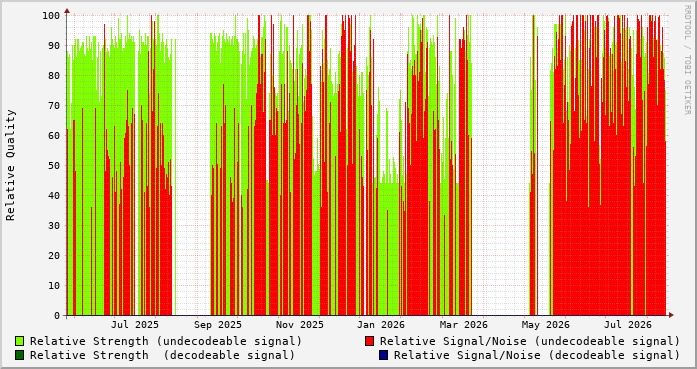Click the Relative Quality y-axis title

click(11, 165)
